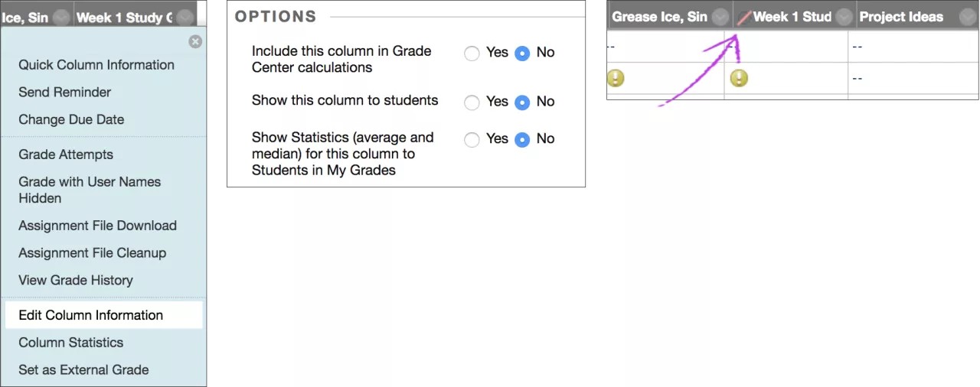Click Grade Attempts in the menu
The image size is (980, 387).
[x=66, y=154]
